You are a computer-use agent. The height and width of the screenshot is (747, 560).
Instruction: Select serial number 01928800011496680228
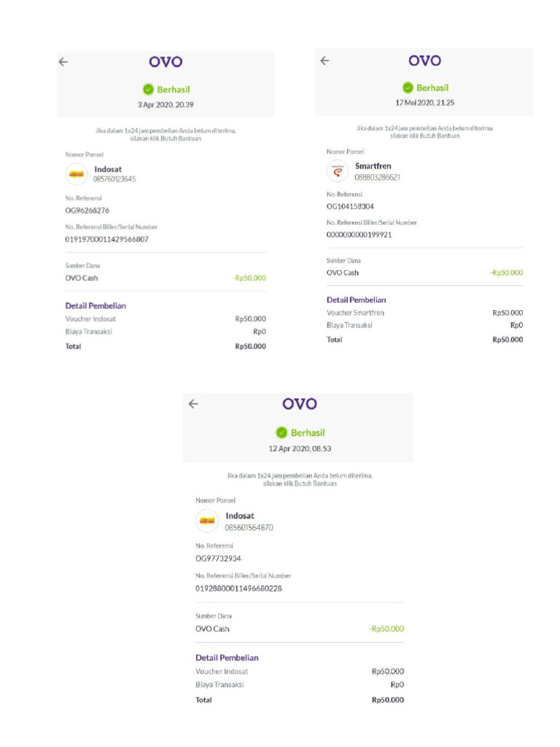point(238,588)
